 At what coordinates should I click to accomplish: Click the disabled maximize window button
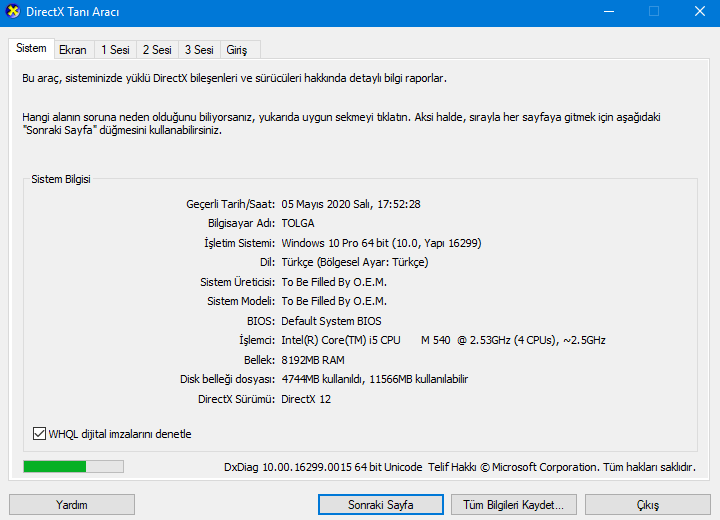[654, 11]
